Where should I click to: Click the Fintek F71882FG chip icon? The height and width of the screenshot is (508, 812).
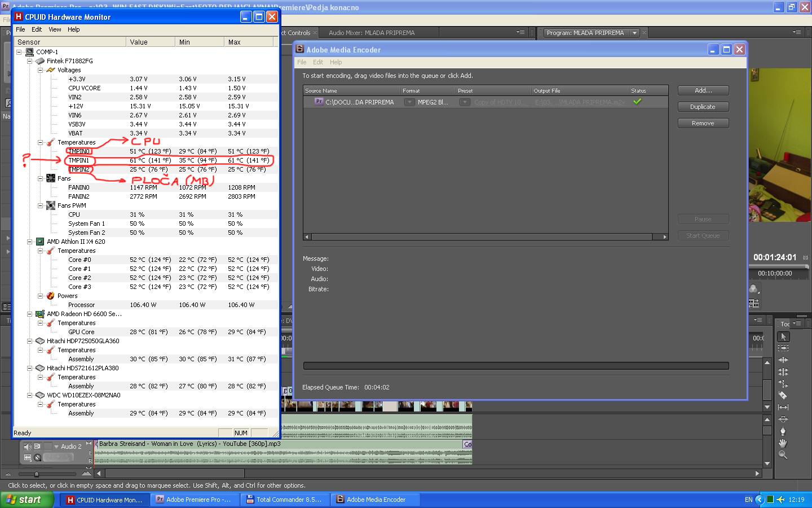tap(40, 61)
